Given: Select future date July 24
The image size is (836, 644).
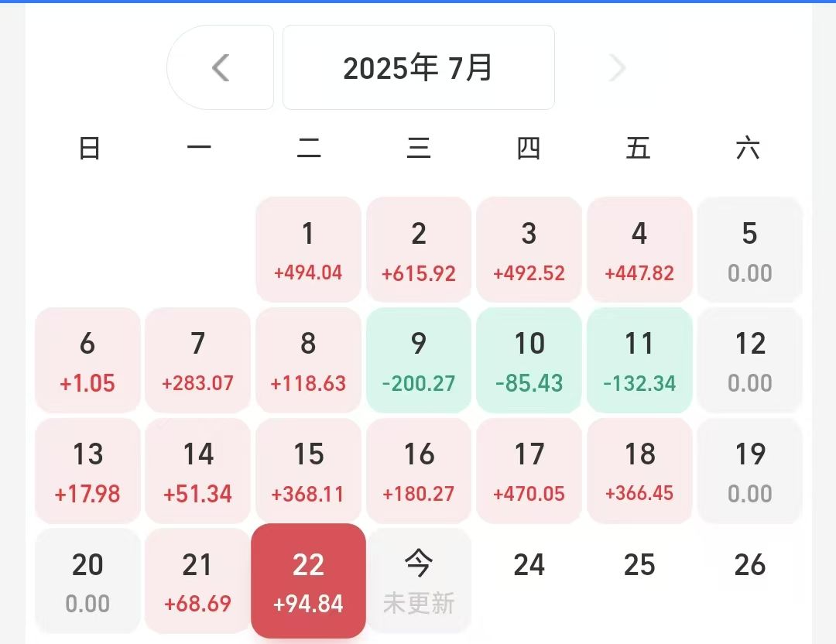Looking at the screenshot, I should tap(529, 566).
